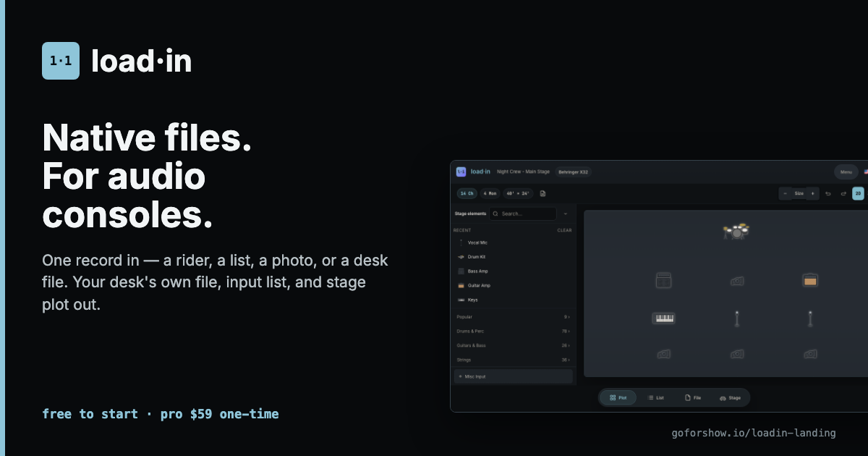
Task: Expand the Strings category
Action: 513,360
